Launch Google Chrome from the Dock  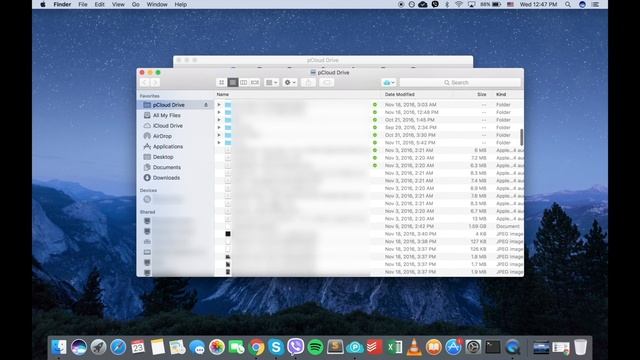(256, 347)
